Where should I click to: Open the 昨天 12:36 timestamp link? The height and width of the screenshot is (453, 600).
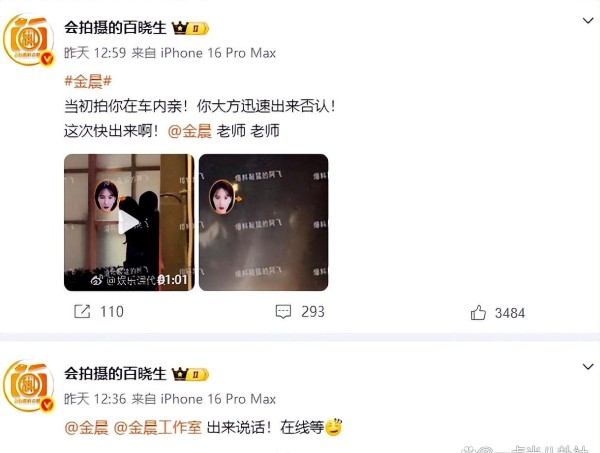95,399
